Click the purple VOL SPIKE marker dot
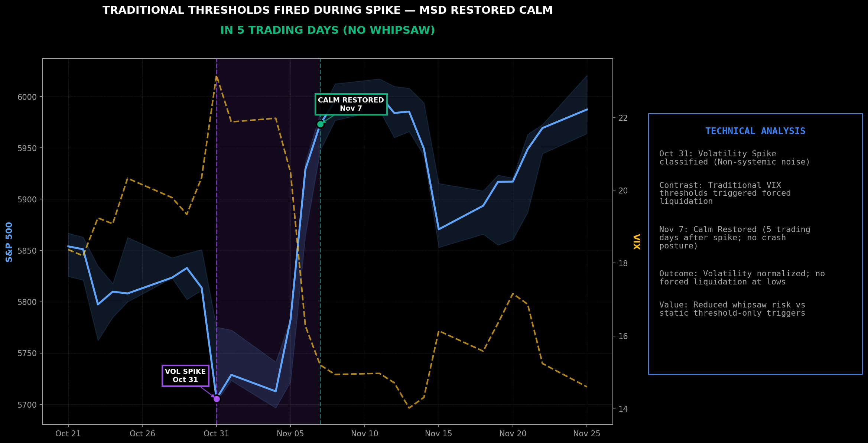This screenshot has width=868, height=443. coord(217,399)
